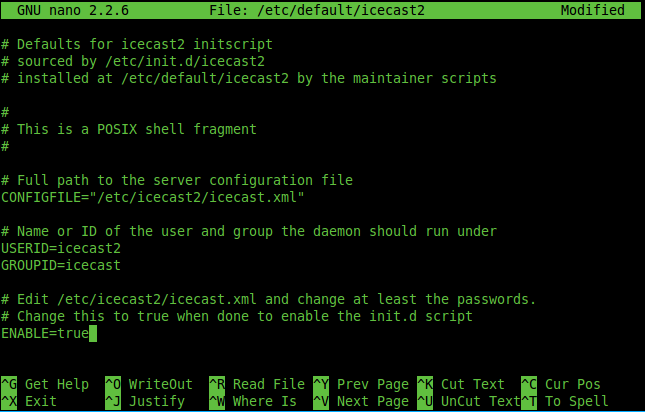Place cursor on the CONFIGFILE line
The height and width of the screenshot is (412, 645).
152,197
